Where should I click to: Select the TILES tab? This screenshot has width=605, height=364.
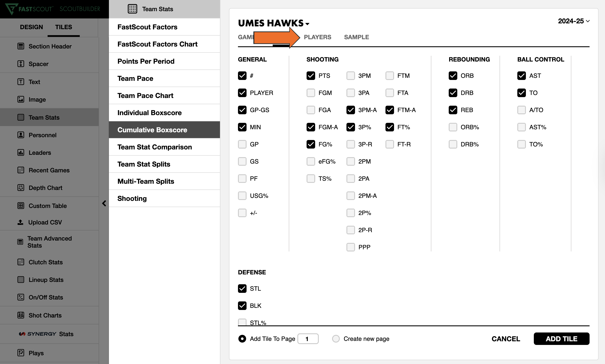(63, 27)
